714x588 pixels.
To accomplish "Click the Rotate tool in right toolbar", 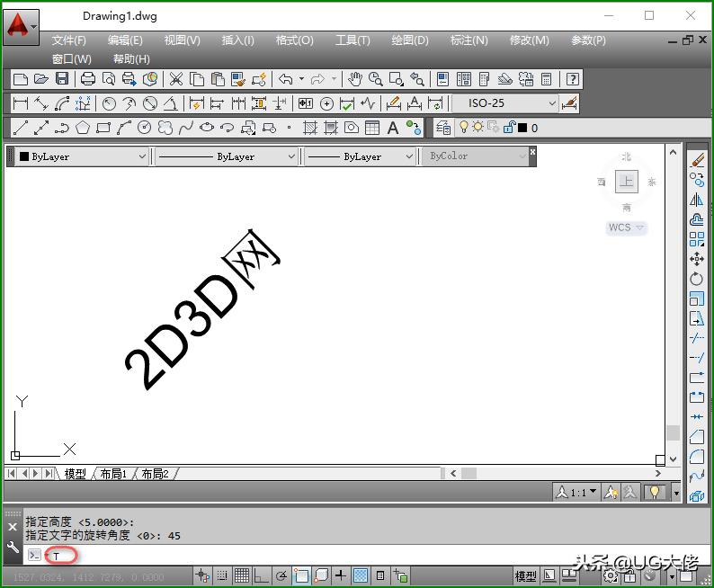I will [697, 279].
